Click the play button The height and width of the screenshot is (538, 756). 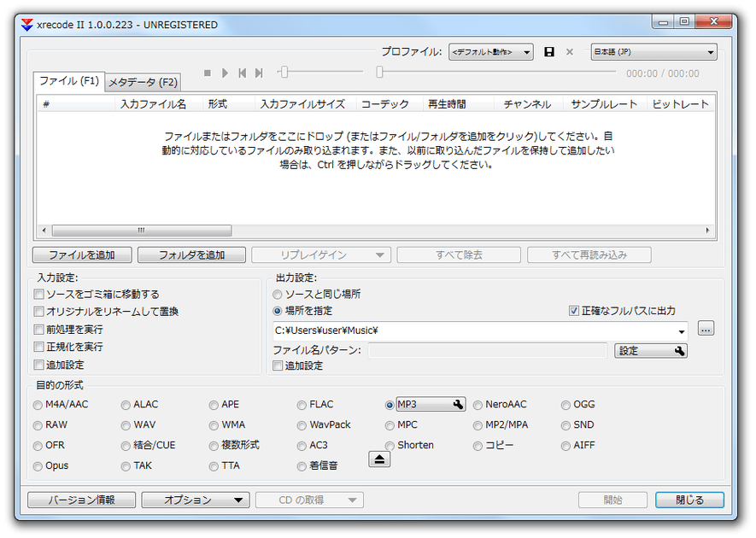[226, 73]
